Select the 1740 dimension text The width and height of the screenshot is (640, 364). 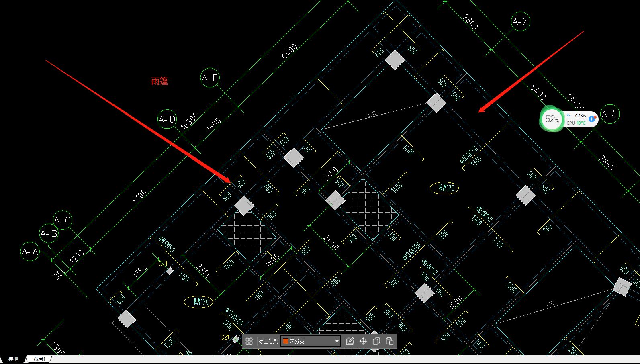[331, 174]
